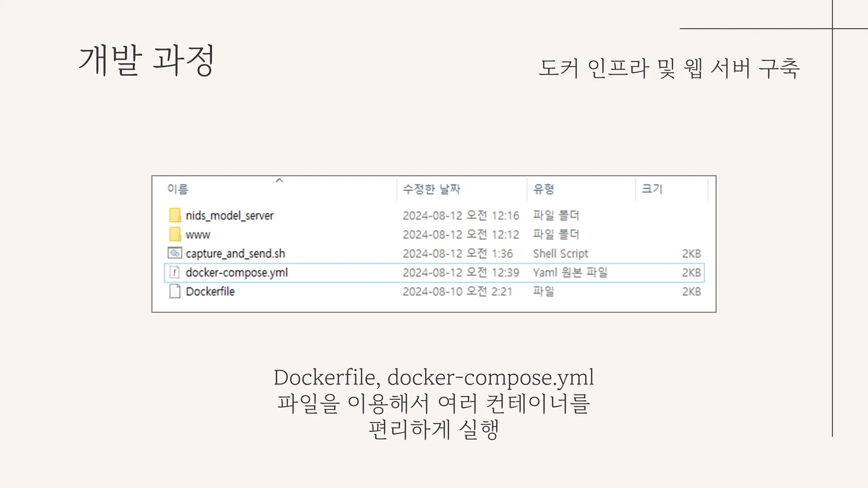
Task: Select the www folder name
Action: point(198,235)
